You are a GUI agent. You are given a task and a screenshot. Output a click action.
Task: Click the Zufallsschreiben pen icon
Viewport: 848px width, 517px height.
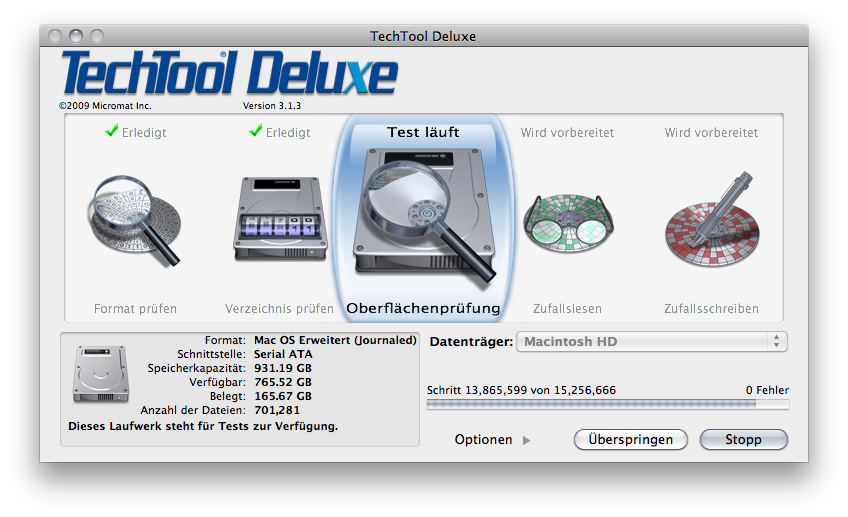click(x=711, y=220)
